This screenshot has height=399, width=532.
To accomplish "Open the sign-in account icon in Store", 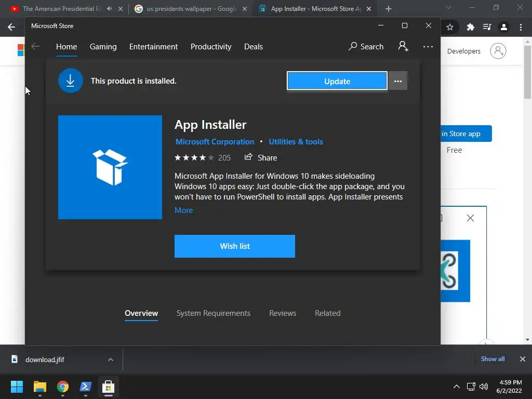I will pyautogui.click(x=403, y=46).
